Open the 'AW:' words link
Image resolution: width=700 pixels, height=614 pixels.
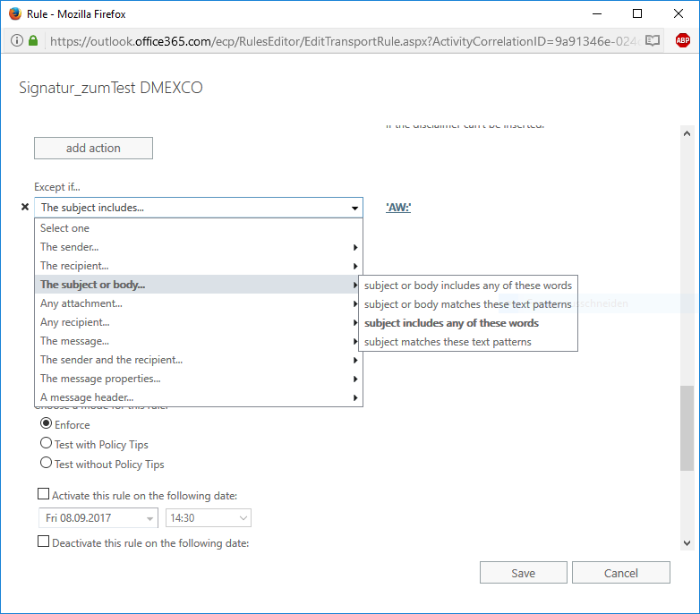(x=398, y=208)
